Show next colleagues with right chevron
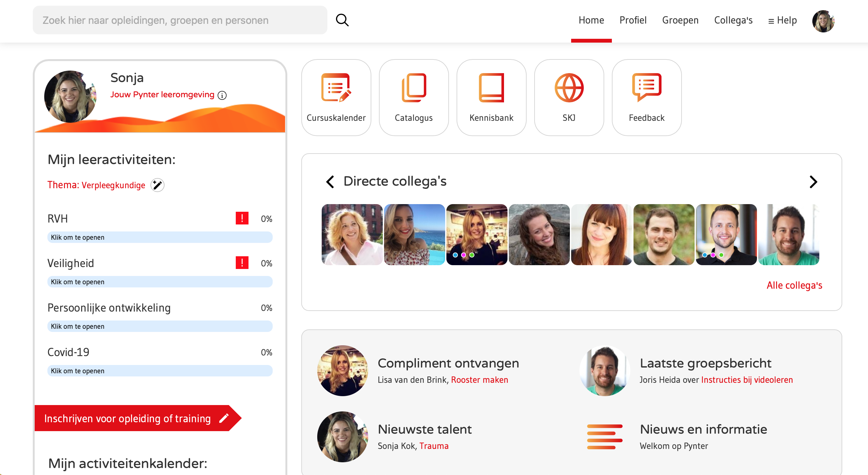 [x=813, y=182]
